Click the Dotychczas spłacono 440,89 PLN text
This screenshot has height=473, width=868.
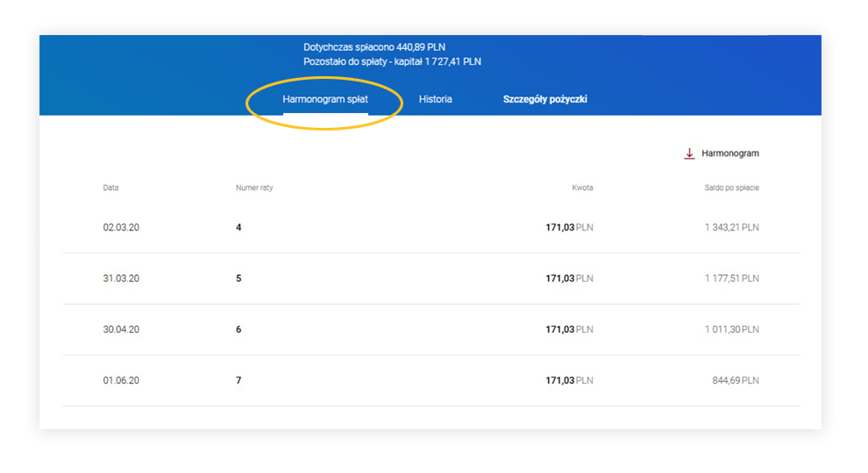374,47
